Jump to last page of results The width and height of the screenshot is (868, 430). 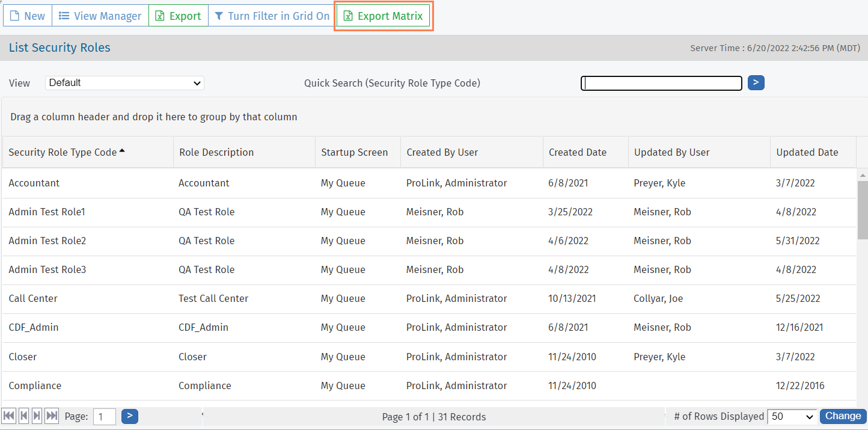tap(52, 416)
